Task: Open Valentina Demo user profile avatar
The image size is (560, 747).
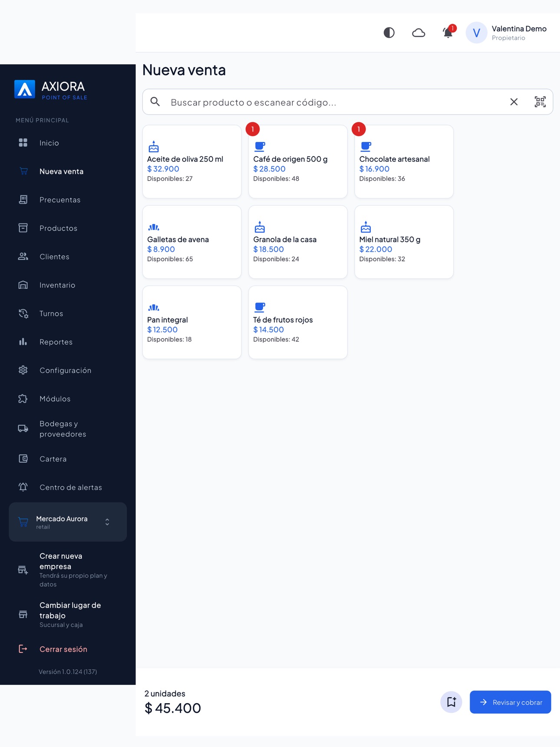Action: click(476, 33)
